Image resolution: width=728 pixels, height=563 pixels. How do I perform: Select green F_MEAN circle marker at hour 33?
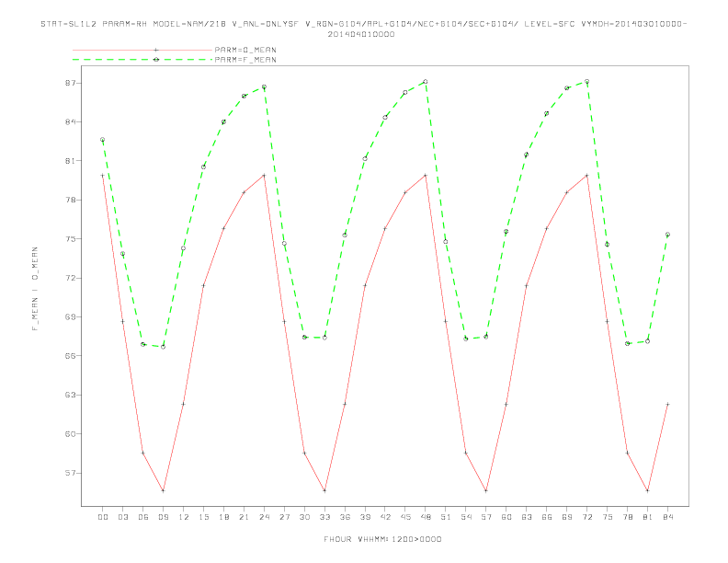(324, 338)
